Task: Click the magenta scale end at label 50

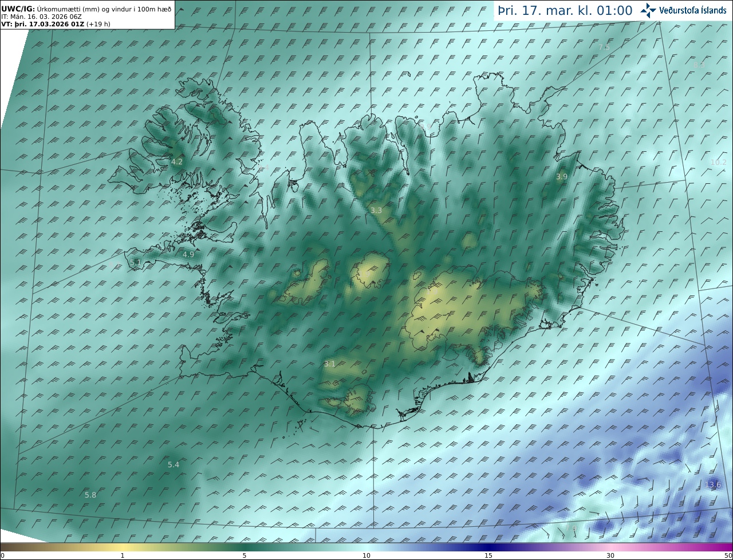Action: point(730,547)
